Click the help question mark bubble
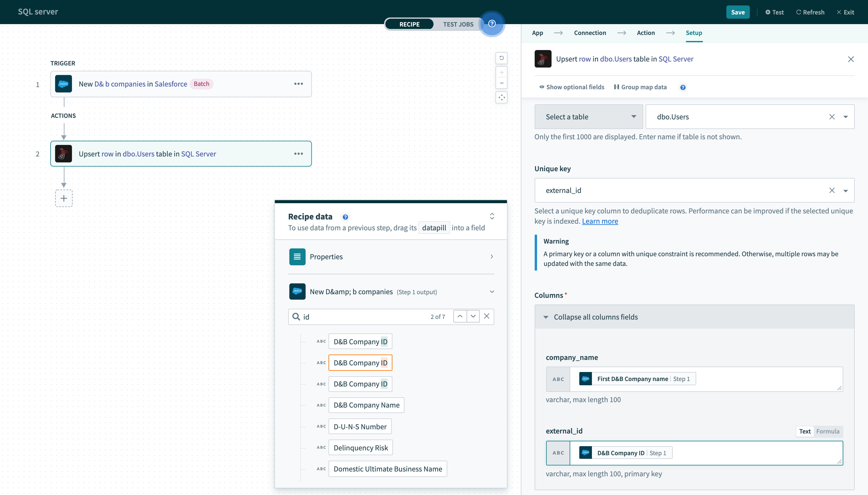868x495 pixels. pyautogui.click(x=492, y=24)
